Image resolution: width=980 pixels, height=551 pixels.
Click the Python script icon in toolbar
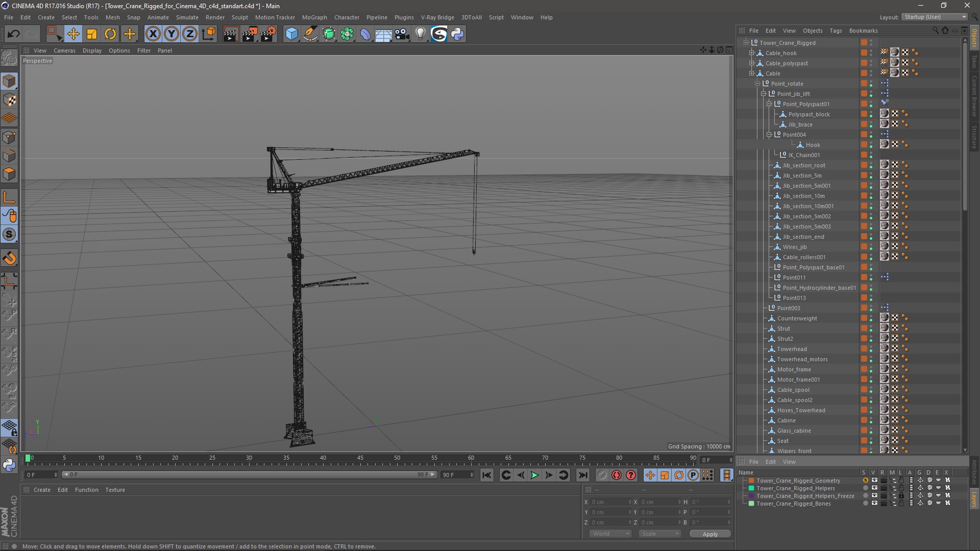point(458,34)
